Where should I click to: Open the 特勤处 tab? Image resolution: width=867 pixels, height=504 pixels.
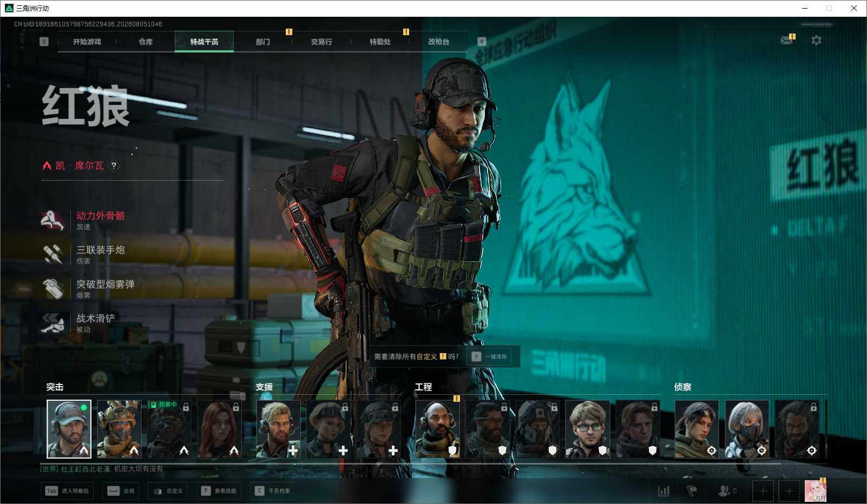point(380,42)
